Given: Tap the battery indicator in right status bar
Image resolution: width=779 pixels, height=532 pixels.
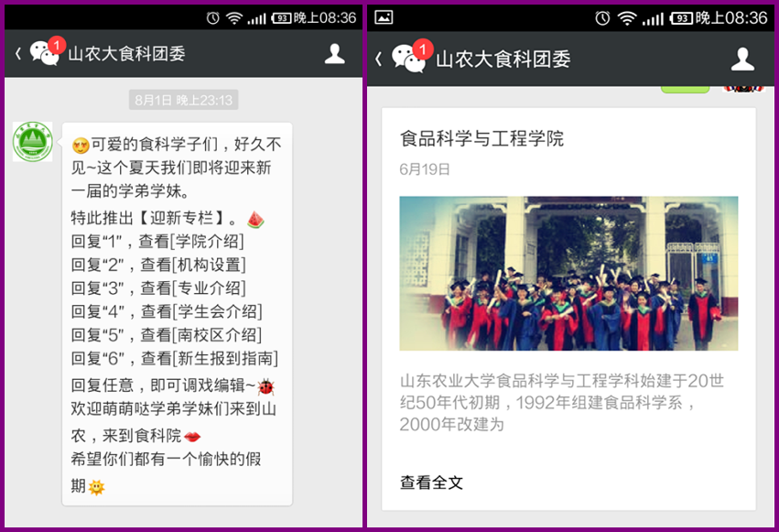Looking at the screenshot, I should point(681,17).
